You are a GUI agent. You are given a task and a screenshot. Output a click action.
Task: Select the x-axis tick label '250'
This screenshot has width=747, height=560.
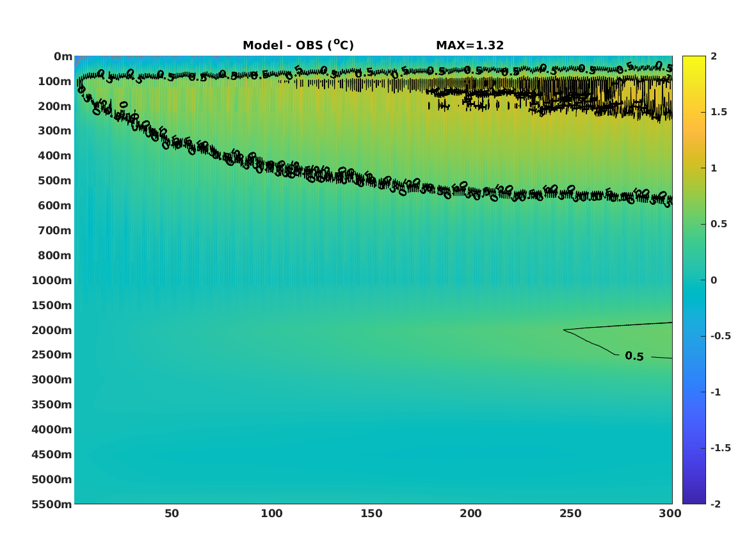[571, 514]
